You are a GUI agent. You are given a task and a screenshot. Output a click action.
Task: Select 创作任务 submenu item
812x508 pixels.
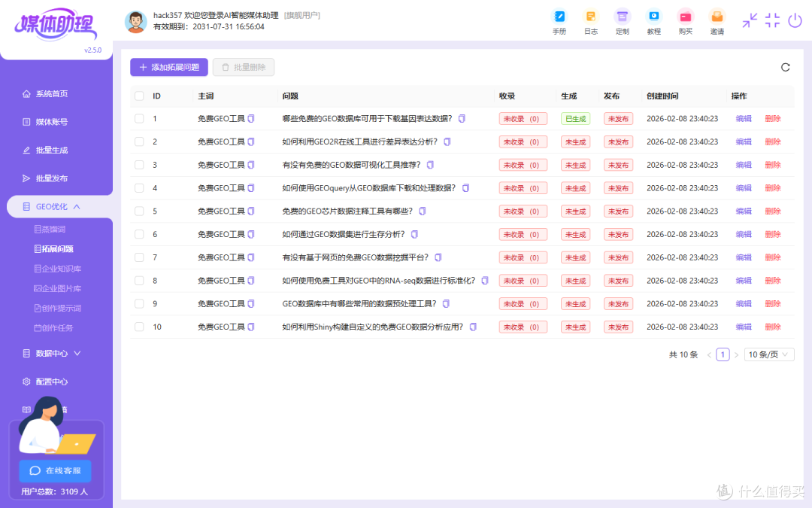pos(54,327)
